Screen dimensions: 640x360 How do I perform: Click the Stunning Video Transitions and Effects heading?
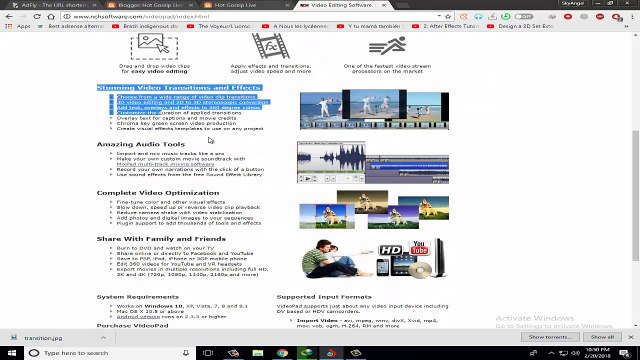179,87
